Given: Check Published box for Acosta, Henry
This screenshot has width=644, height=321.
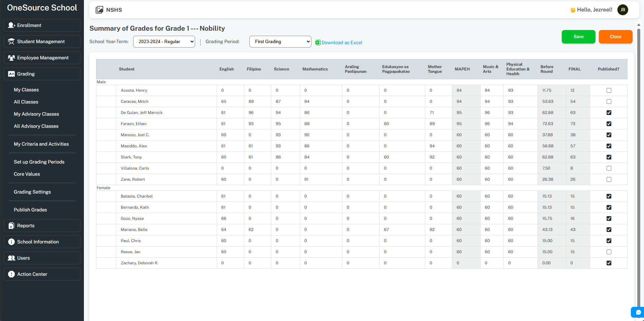Looking at the screenshot, I should (609, 90).
